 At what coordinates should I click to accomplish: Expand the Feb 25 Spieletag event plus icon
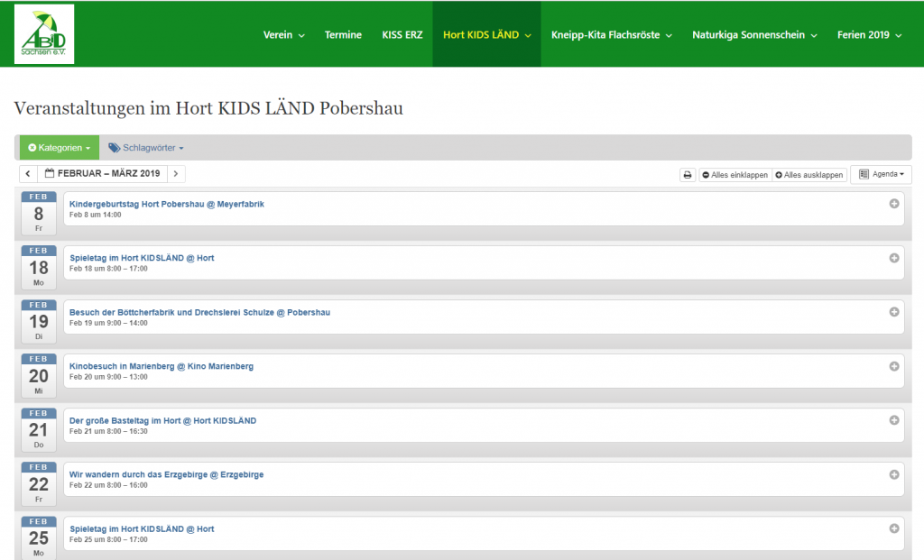click(894, 528)
